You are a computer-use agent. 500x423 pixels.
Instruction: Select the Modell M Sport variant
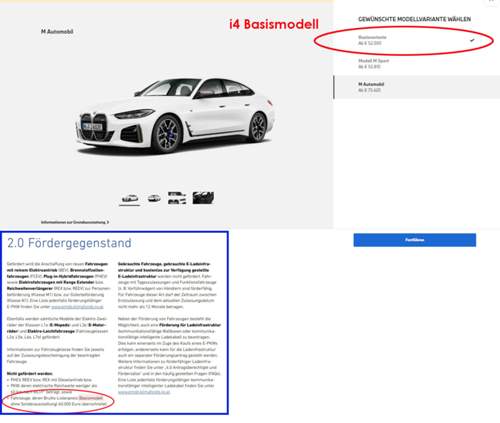[417, 64]
